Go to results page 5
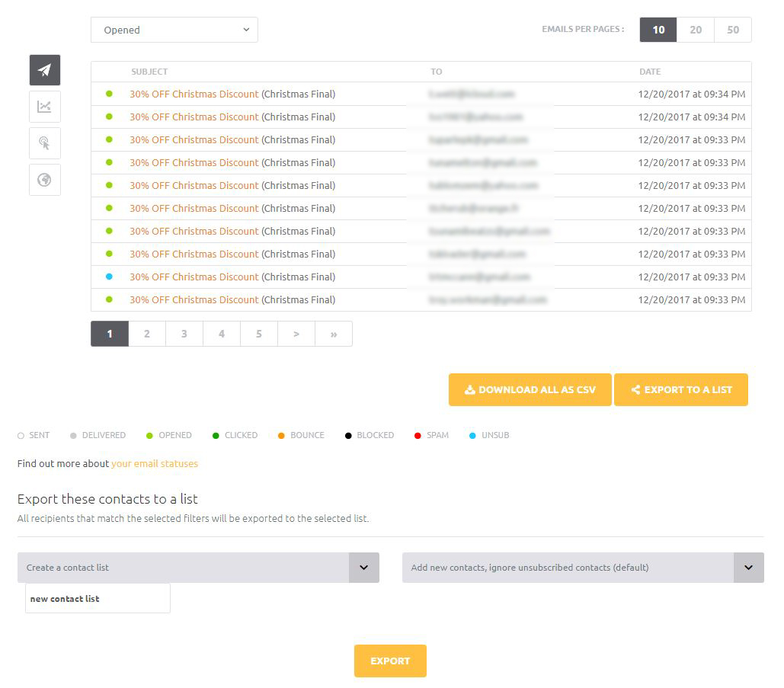784x688 pixels. (x=259, y=334)
